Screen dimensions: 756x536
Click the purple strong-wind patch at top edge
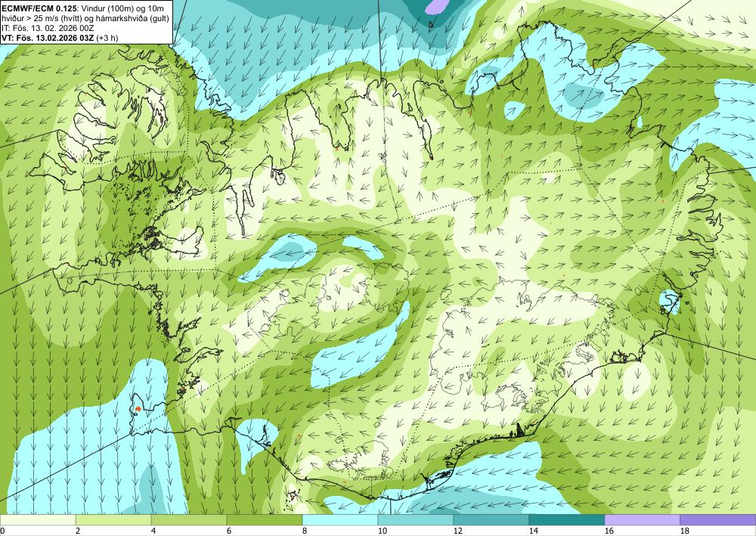pyautogui.click(x=436, y=6)
